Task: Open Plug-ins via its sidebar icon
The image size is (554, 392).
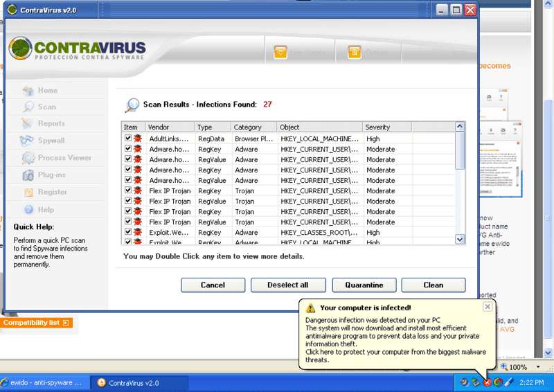Action: click(x=28, y=175)
